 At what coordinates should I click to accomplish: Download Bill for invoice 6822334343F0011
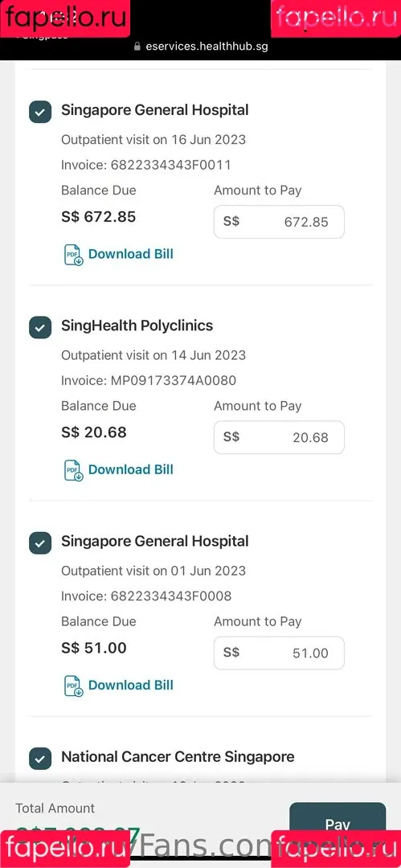[131, 254]
